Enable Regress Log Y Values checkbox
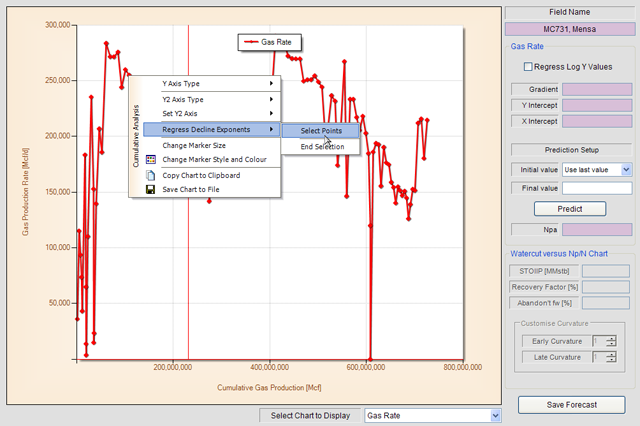The width and height of the screenshot is (640, 426). (x=529, y=67)
